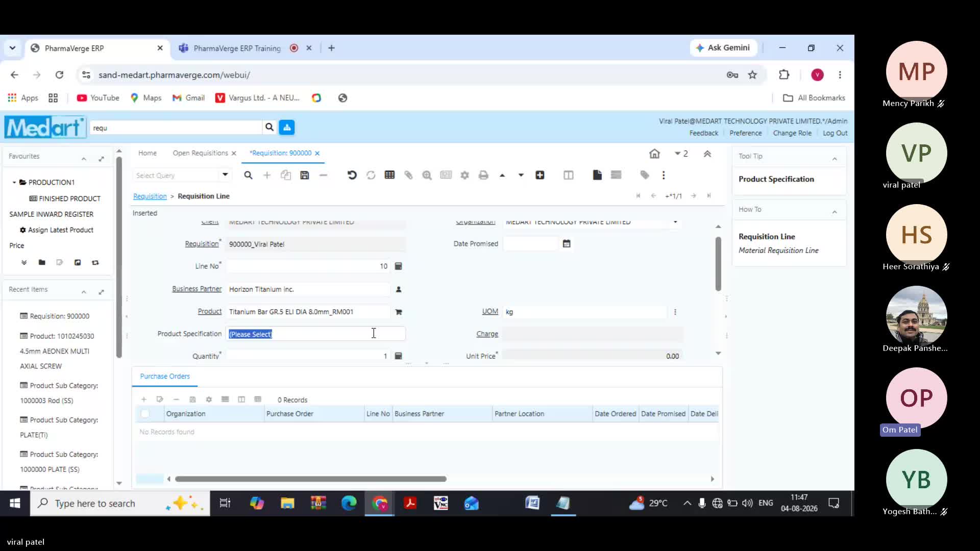Click the Business Partner field label link

(197, 289)
